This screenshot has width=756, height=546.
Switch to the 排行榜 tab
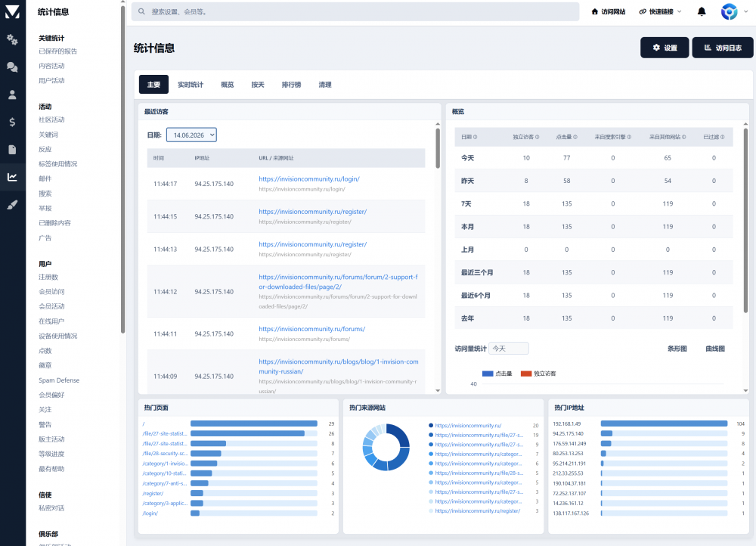tap(291, 85)
